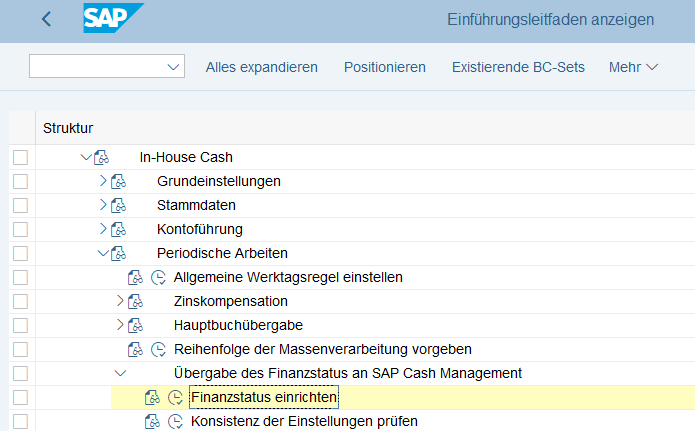Tick the checkbox in In-House Cash row
The height and width of the screenshot is (431, 695).
click(20, 157)
